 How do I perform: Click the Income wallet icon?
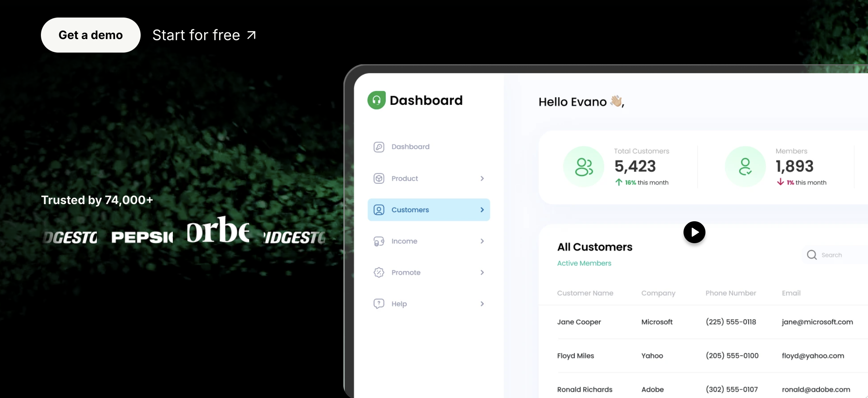tap(379, 241)
